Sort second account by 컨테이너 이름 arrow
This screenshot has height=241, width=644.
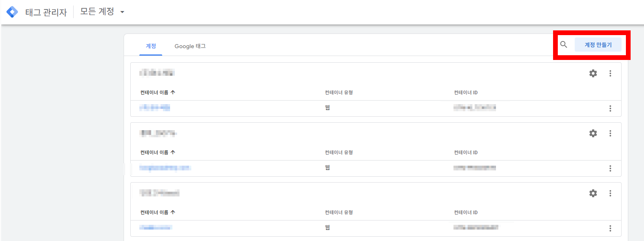click(x=173, y=152)
